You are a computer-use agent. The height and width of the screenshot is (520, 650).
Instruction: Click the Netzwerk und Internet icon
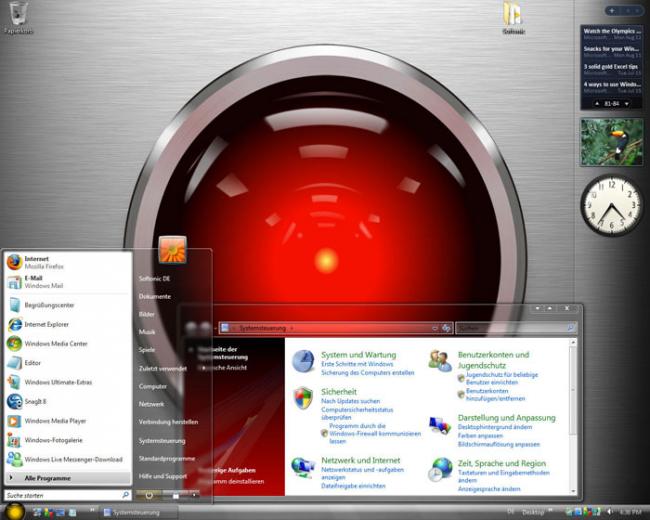click(303, 467)
